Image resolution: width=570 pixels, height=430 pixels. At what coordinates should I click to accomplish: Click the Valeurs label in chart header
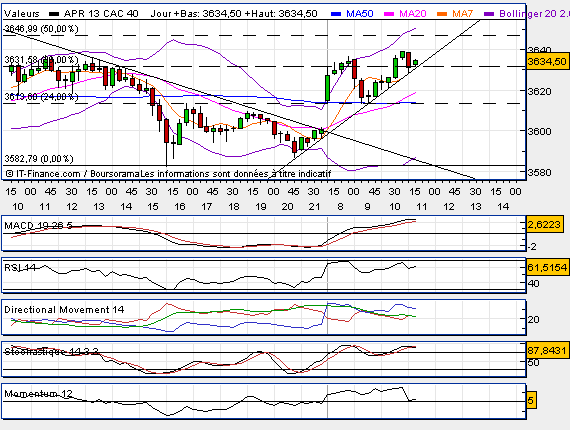[22, 14]
